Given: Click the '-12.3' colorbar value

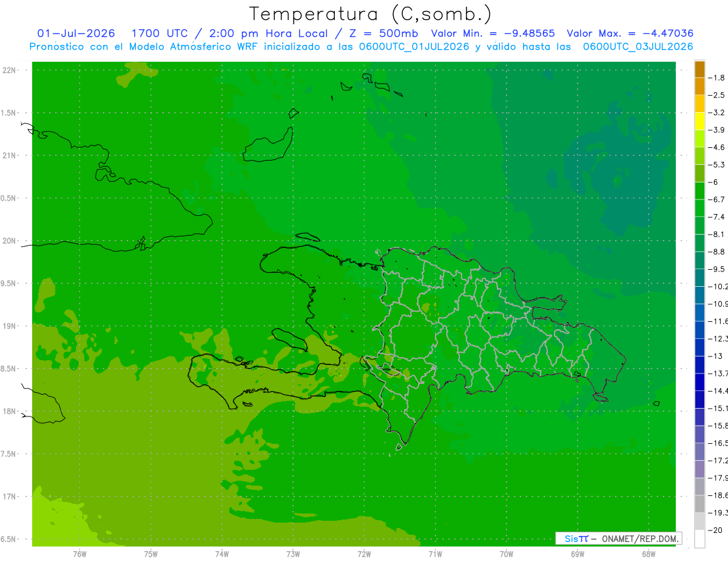Looking at the screenshot, I should click(x=718, y=338).
